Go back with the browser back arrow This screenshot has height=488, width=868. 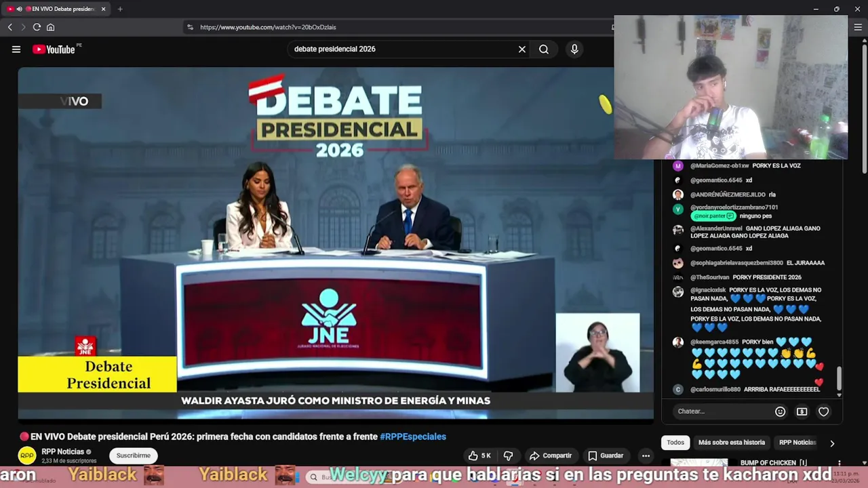pyautogui.click(x=9, y=27)
